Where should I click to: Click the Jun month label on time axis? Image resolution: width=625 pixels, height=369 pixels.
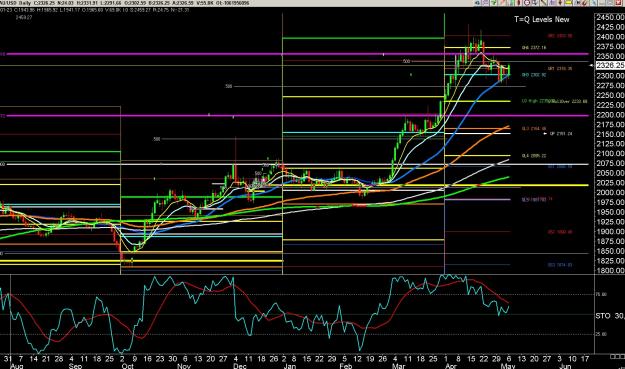pos(565,366)
